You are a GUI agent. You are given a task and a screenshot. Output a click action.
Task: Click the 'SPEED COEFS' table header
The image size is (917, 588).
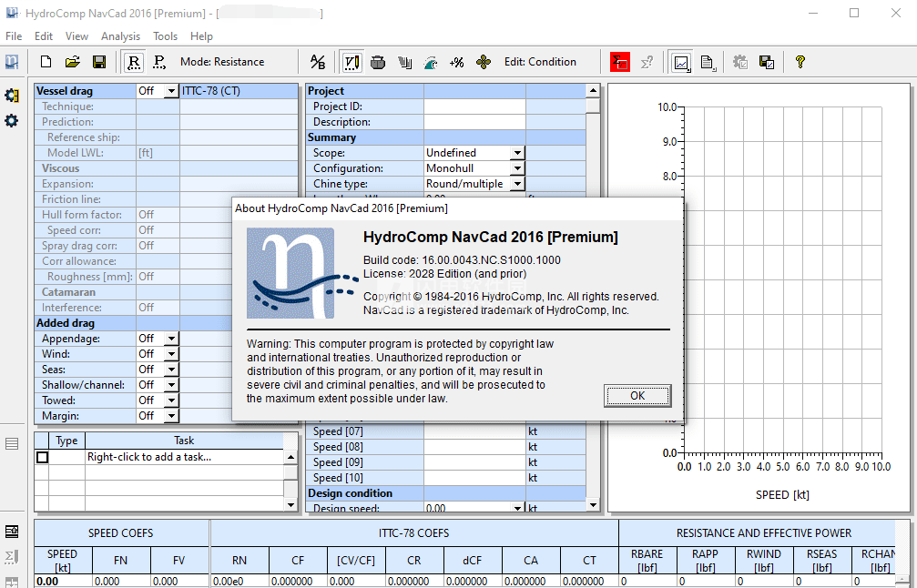[x=121, y=533]
